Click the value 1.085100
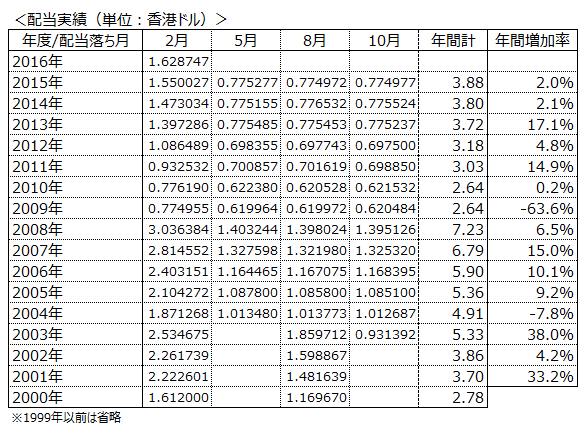The height and width of the screenshot is (437, 585). (x=385, y=292)
